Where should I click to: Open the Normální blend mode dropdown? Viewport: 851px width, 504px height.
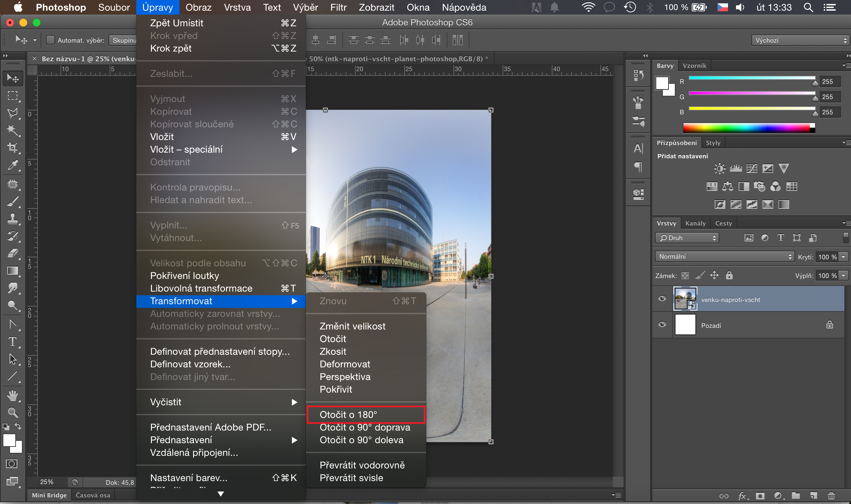coord(725,257)
